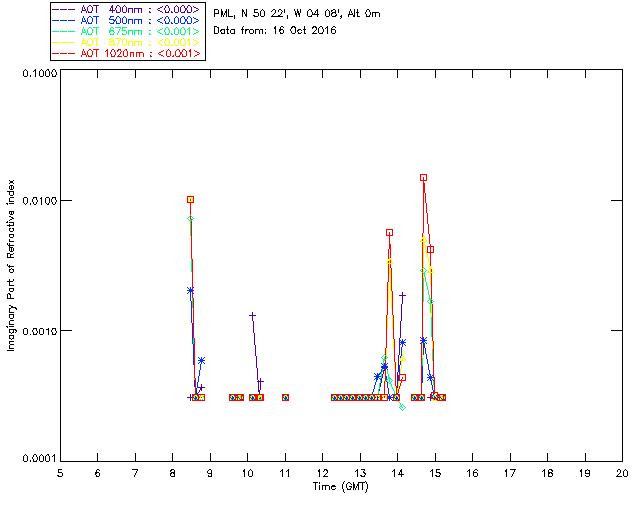Screen dimensions: 640x512
Task: Click the x-axis tick label 8
Action: click(x=173, y=473)
